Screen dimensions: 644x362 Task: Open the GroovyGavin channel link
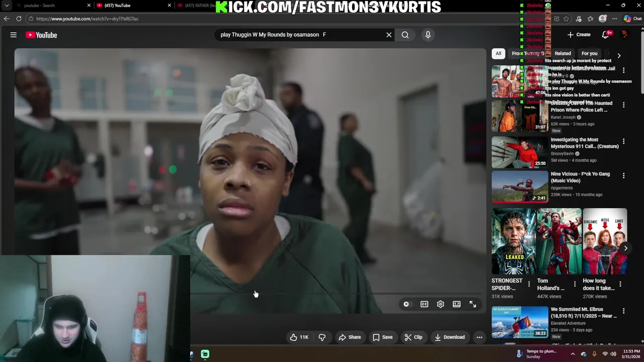coord(562,153)
